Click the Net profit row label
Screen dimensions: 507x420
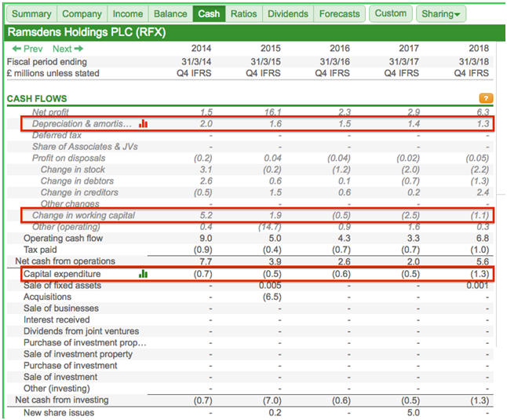click(x=50, y=112)
